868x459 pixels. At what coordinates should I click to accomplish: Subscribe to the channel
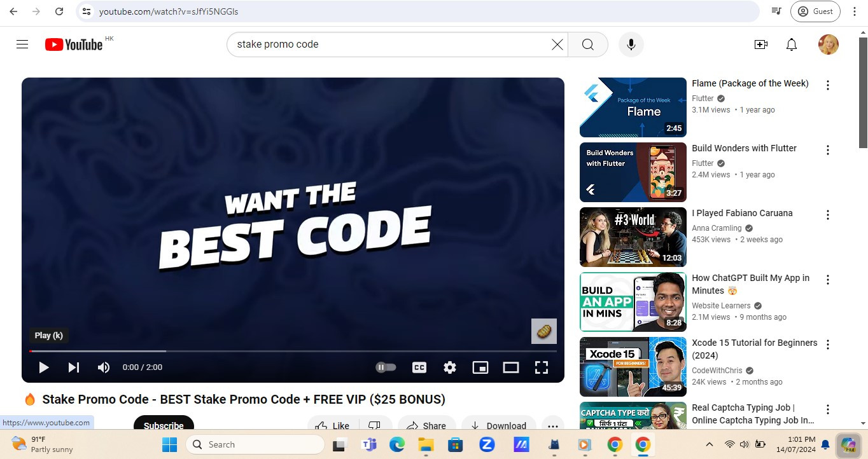[164, 424]
